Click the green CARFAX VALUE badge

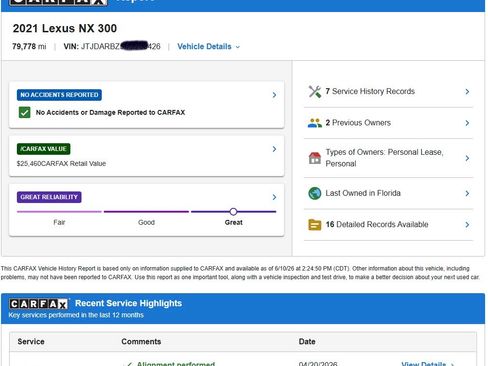43,149
